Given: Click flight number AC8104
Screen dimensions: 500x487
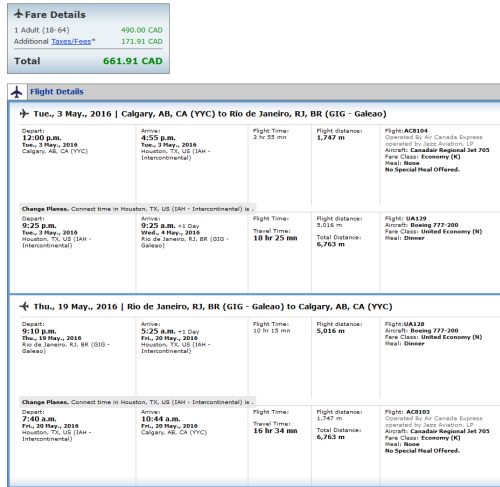Looking at the screenshot, I should 416,131.
